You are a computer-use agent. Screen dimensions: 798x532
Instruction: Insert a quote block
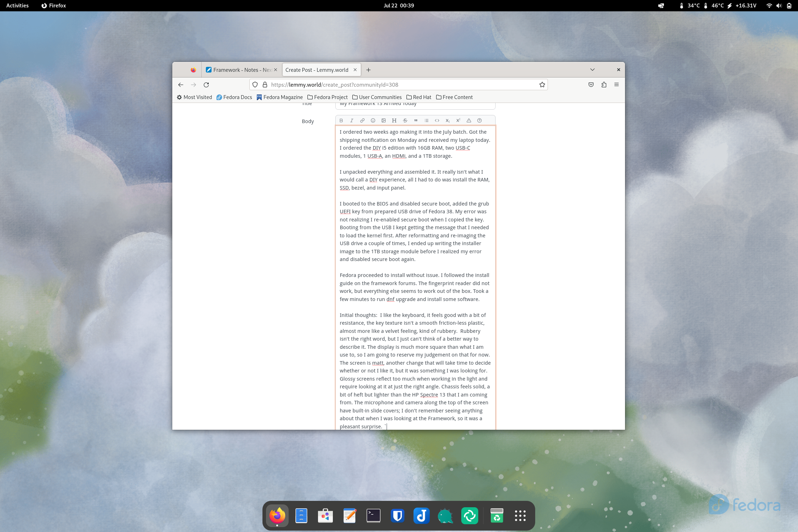click(416, 121)
